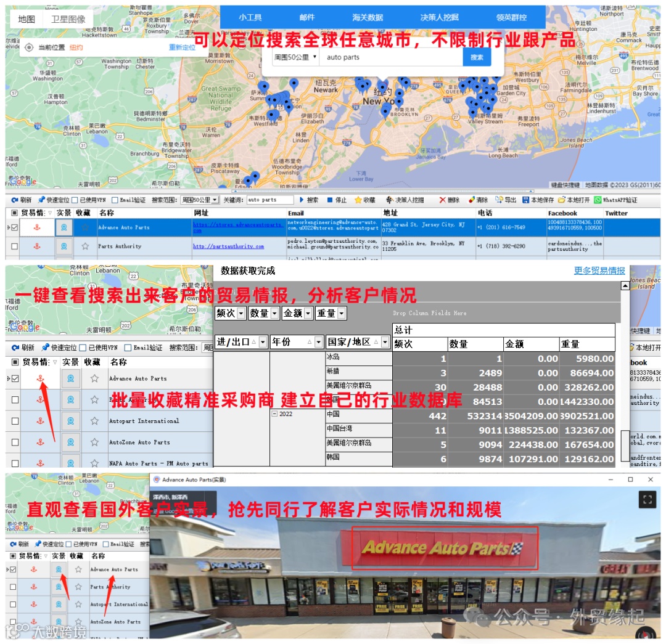Open the 周围50公里 radius dropdown on the map search box

point(295,57)
